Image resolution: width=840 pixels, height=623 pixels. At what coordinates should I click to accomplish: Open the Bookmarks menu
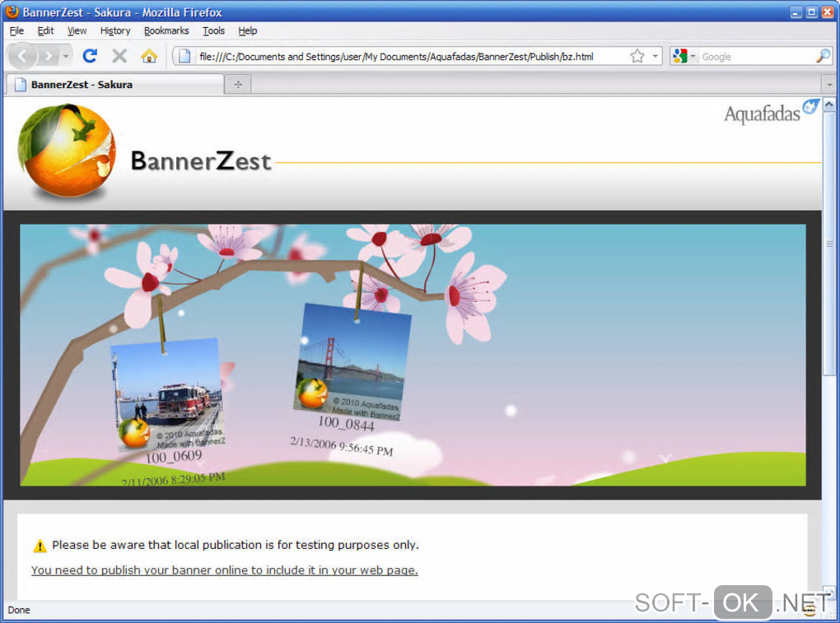point(166,30)
